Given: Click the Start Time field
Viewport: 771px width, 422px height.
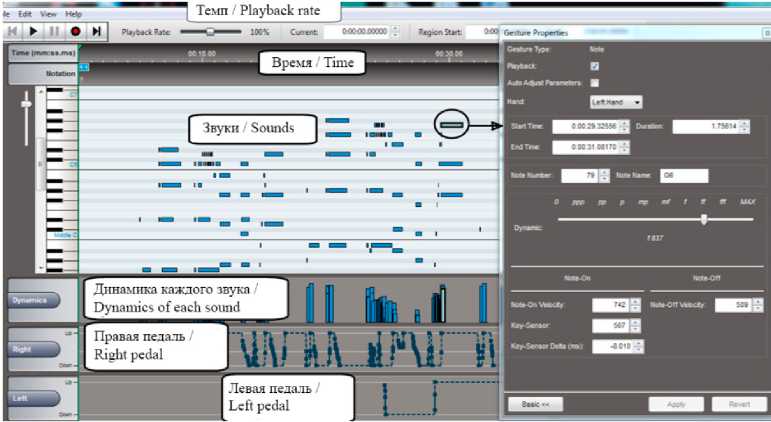Looking at the screenshot, I should 586,126.
